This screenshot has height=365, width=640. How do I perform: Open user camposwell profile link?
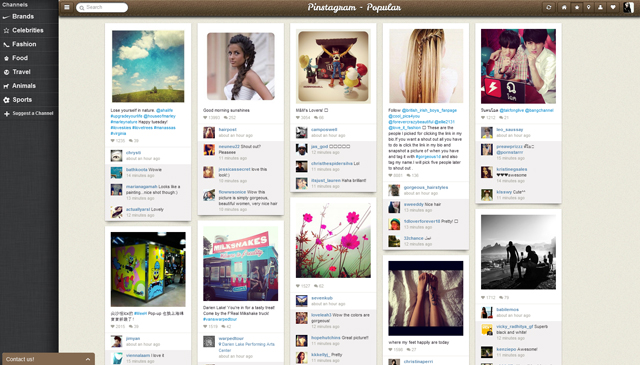pos(324,129)
